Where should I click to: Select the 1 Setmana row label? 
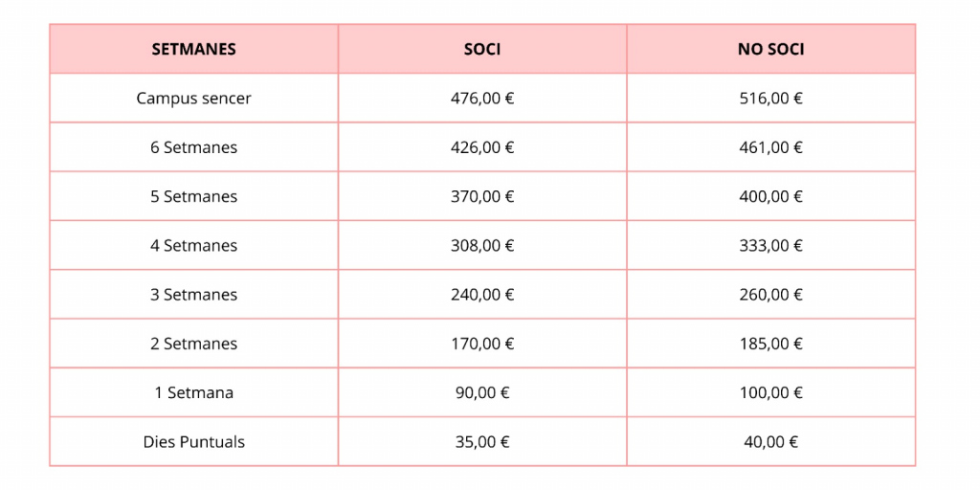[193, 392]
